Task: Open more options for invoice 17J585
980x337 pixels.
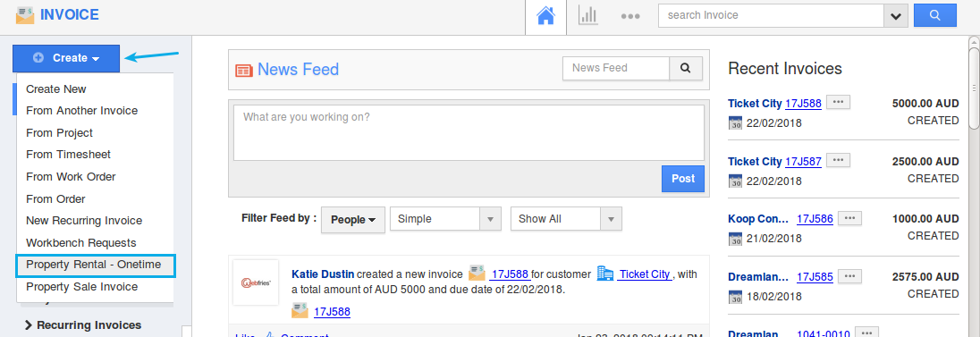Action: click(849, 275)
